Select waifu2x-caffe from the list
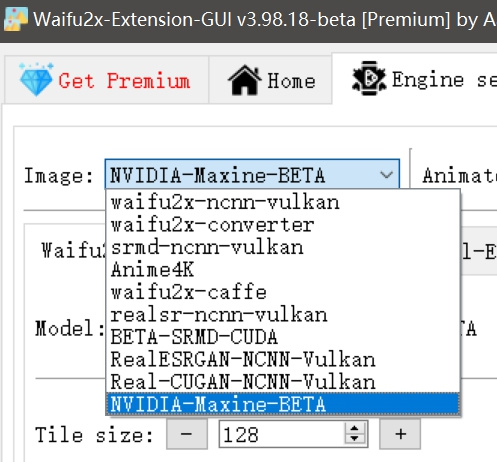497x462 pixels. (x=283, y=292)
